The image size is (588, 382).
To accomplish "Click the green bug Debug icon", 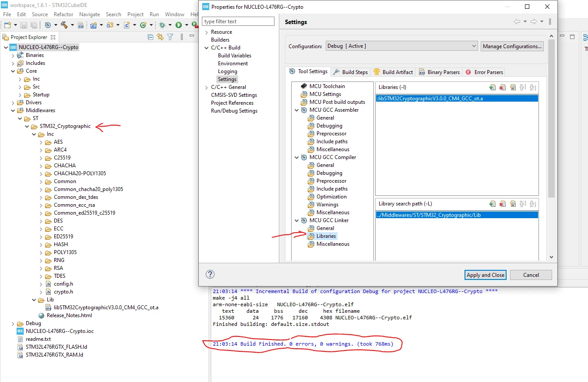I will (x=162, y=25).
